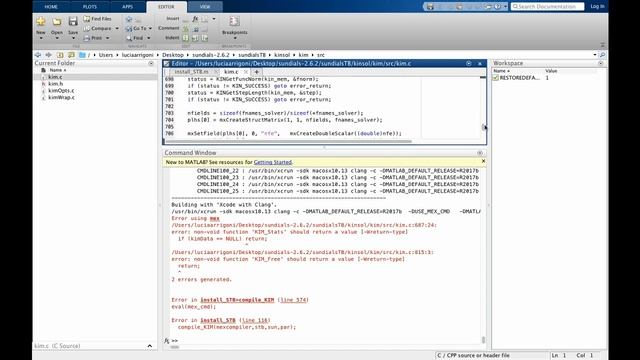
Task: Click the Smart Indent icon
Action: point(186,38)
